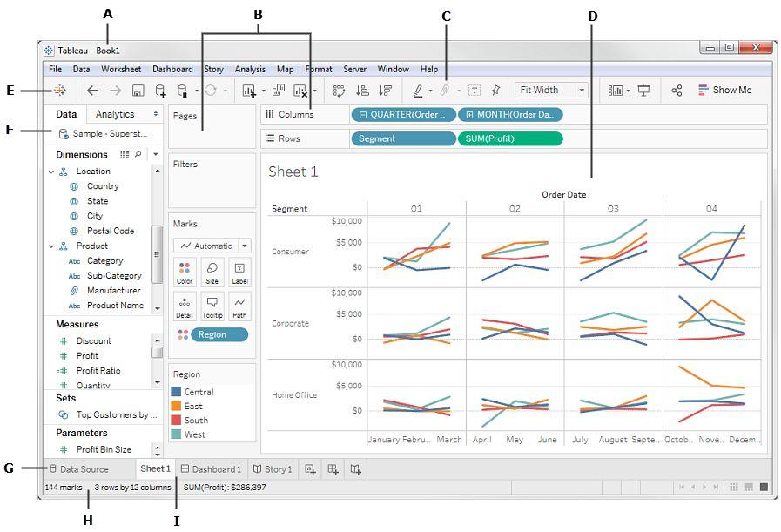Viewport: 781px width, 532px height.
Task: Open the Size mark card
Action: click(x=212, y=273)
